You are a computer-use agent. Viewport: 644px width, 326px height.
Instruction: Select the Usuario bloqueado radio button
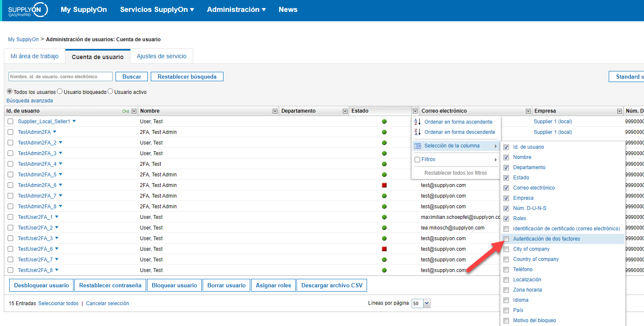(60, 91)
